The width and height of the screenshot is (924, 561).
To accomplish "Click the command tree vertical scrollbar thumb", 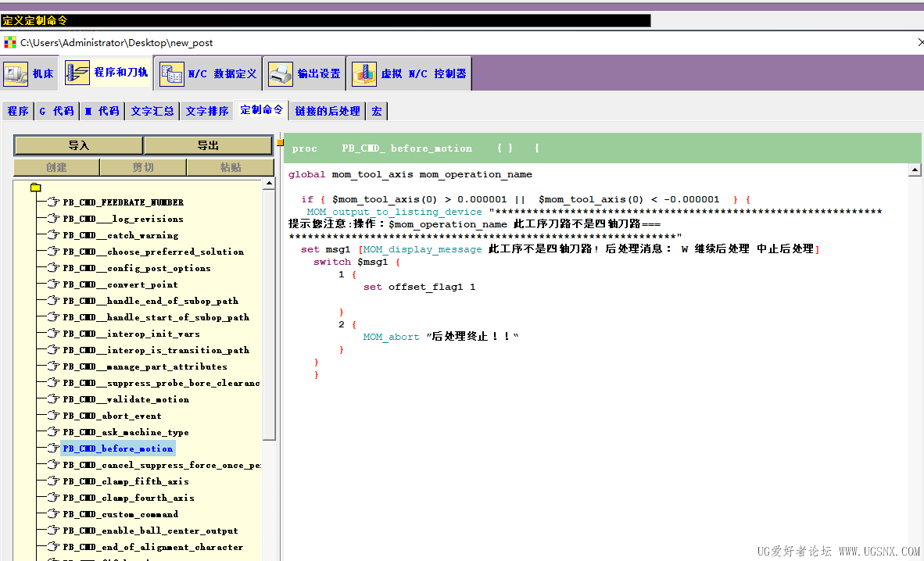I will point(269,315).
